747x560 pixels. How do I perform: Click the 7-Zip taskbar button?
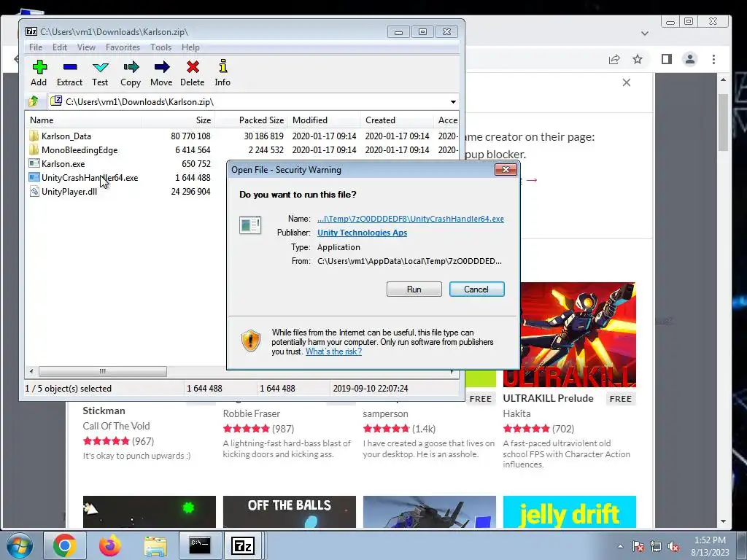coord(243,545)
